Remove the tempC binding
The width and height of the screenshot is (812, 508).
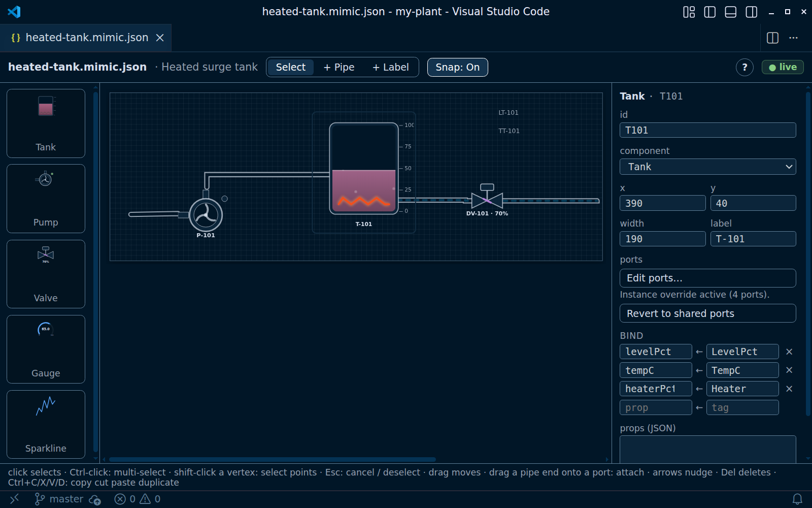coord(789,370)
